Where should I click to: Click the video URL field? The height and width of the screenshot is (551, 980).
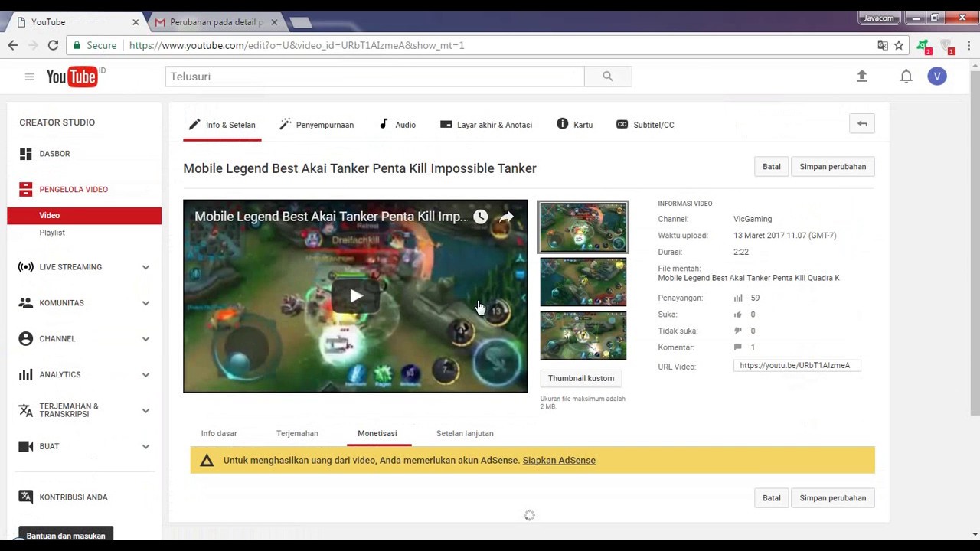tap(797, 366)
